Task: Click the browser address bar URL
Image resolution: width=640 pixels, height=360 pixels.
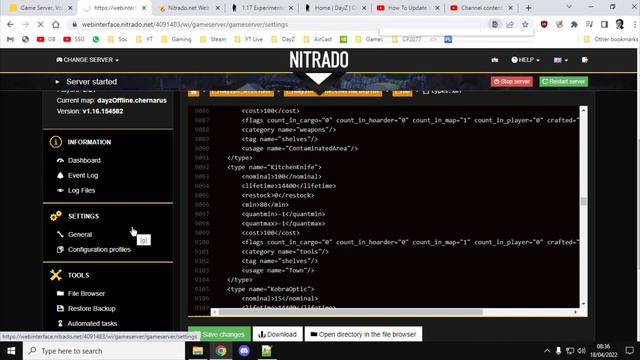Action: 185,24
